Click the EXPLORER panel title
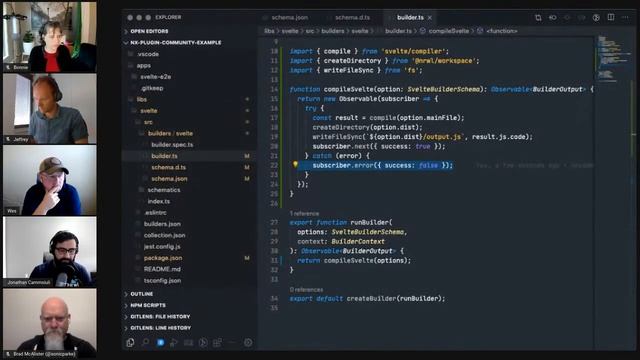 (x=168, y=17)
